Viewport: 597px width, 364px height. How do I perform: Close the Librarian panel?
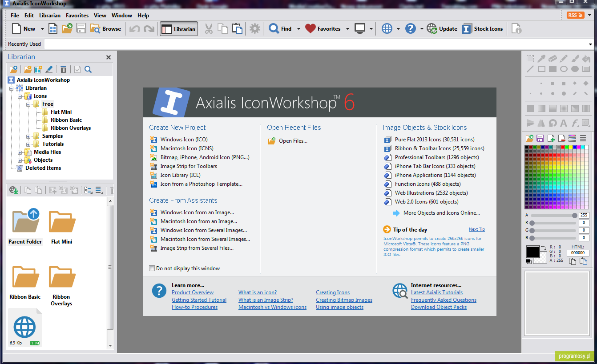(x=109, y=57)
